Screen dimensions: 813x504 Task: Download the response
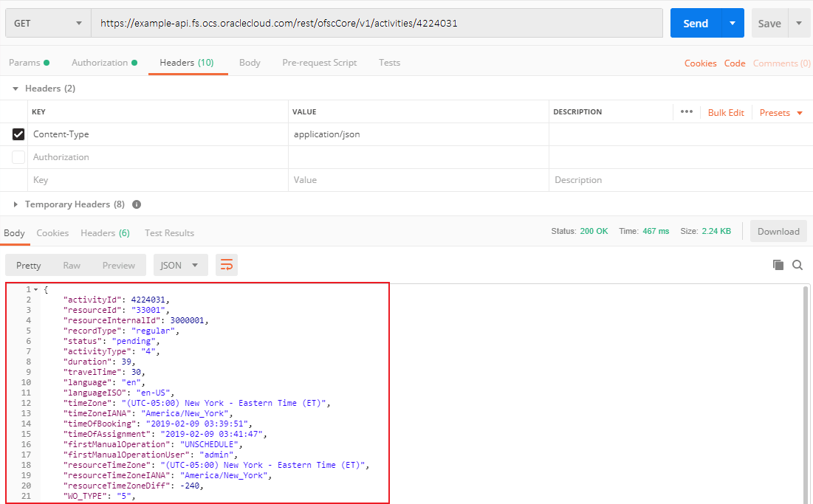tap(778, 232)
